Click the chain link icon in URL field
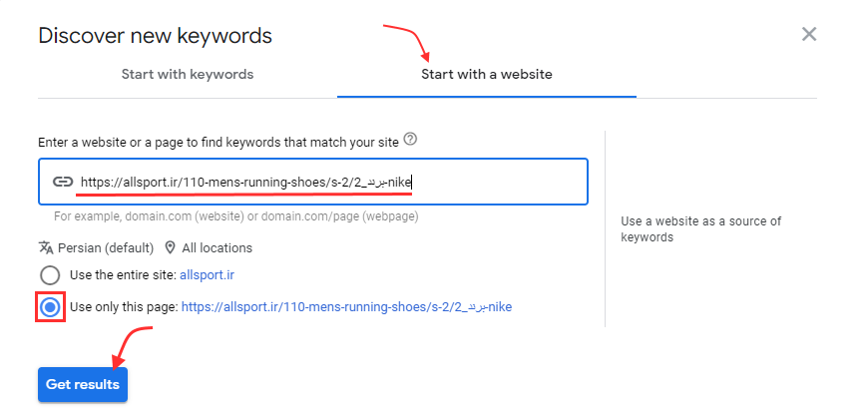This screenshot has width=868, height=413. tap(63, 182)
